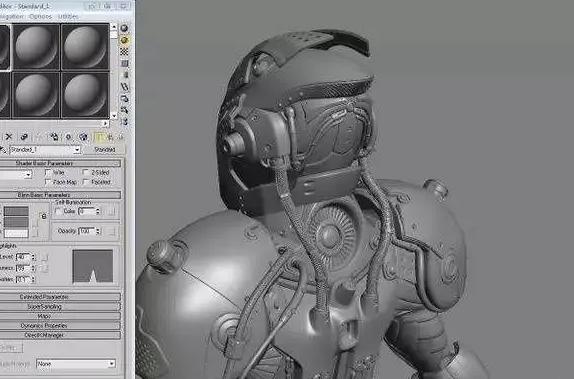The width and height of the screenshot is (574, 379).
Task: Open the material name dropdown
Action: tap(77, 149)
